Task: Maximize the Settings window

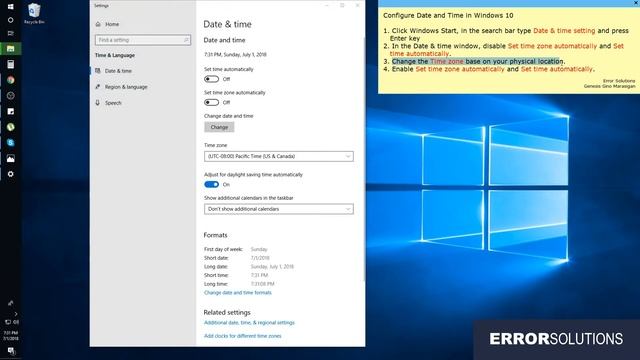Action: (x=342, y=5)
